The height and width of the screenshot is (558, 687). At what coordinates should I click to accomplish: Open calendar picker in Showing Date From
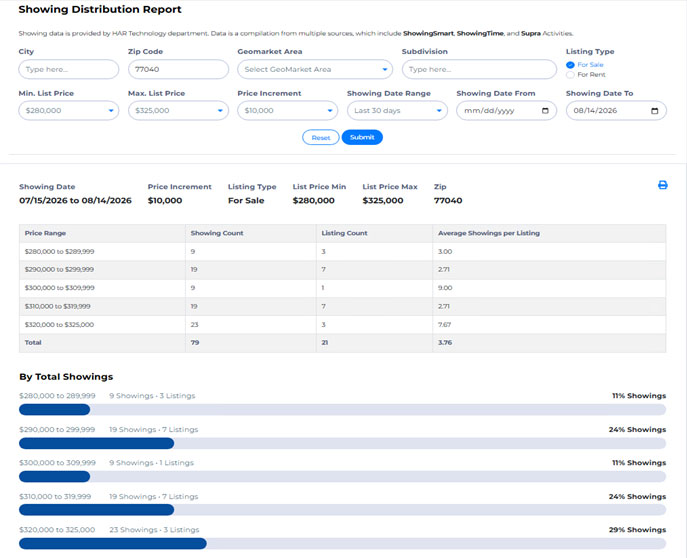tap(545, 111)
